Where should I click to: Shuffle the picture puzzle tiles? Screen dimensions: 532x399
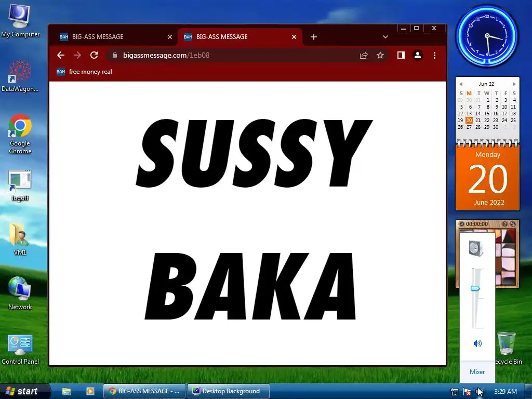[513, 224]
